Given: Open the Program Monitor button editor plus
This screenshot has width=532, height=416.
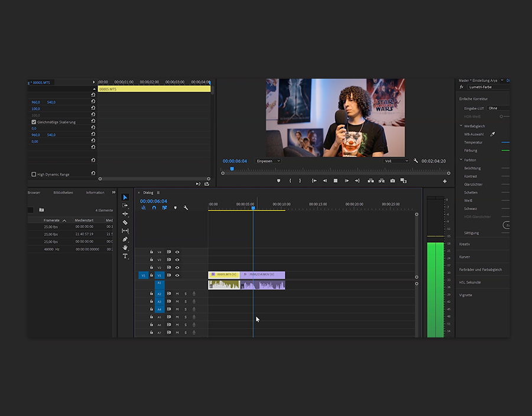Looking at the screenshot, I should tap(445, 181).
